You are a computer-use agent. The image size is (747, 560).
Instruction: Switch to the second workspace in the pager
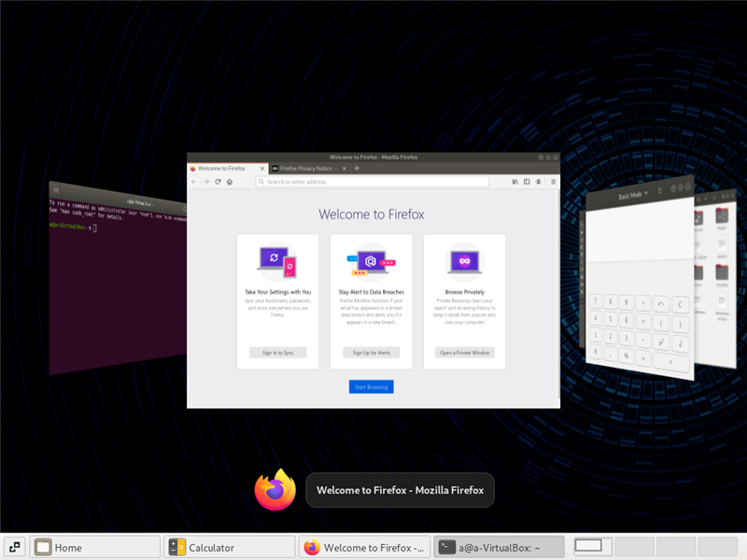tap(635, 547)
